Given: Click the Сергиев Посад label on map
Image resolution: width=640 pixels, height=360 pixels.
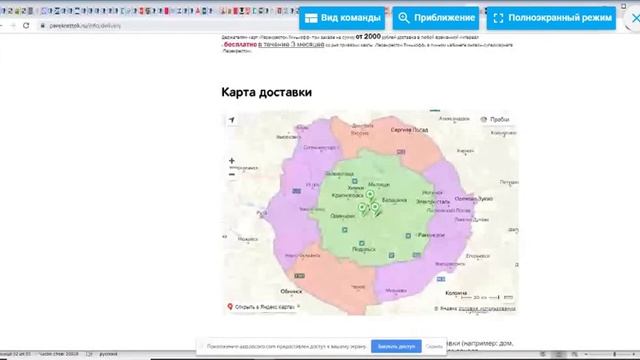Looking at the screenshot, I should coord(409,130).
